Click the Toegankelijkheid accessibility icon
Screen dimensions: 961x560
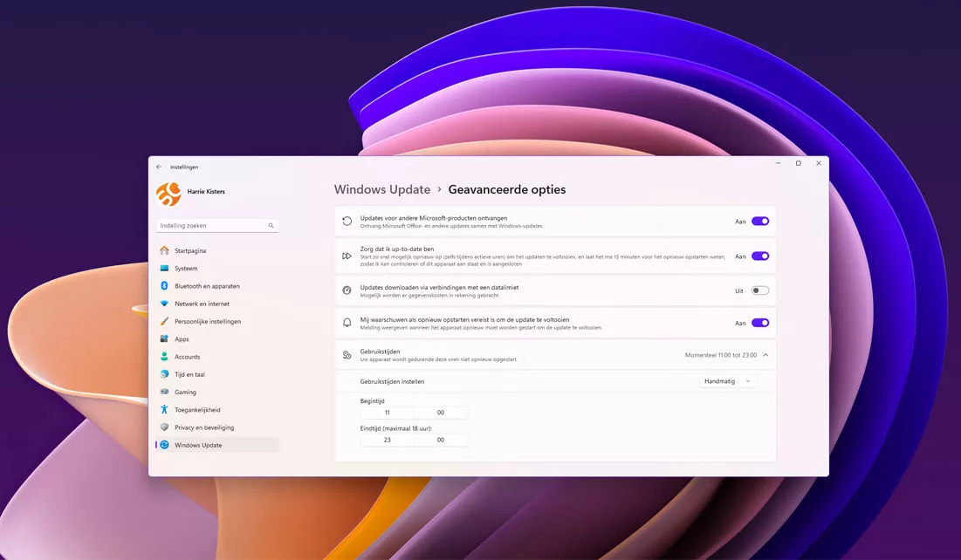coord(164,409)
